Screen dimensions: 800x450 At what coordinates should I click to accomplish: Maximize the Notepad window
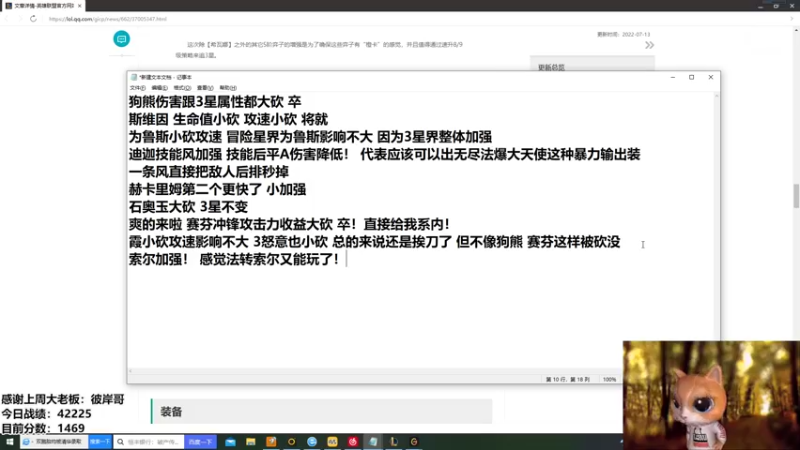tap(691, 77)
